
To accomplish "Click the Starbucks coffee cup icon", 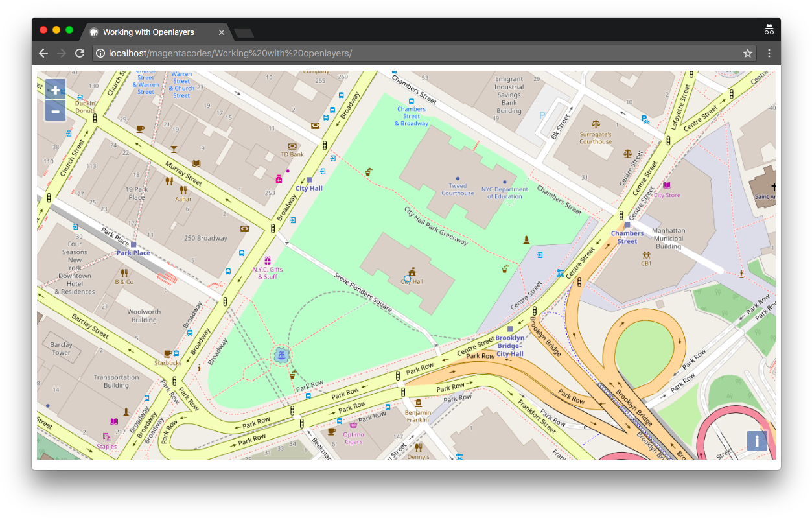I will (x=168, y=353).
